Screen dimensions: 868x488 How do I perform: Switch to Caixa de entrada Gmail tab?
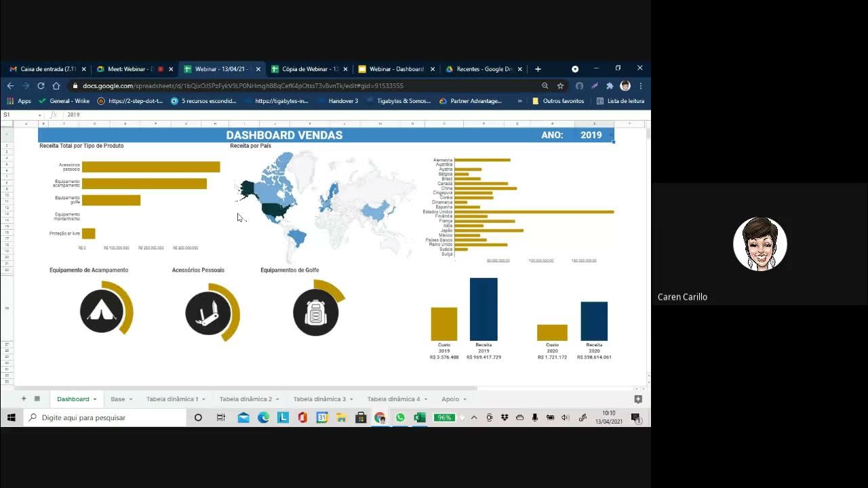click(46, 69)
